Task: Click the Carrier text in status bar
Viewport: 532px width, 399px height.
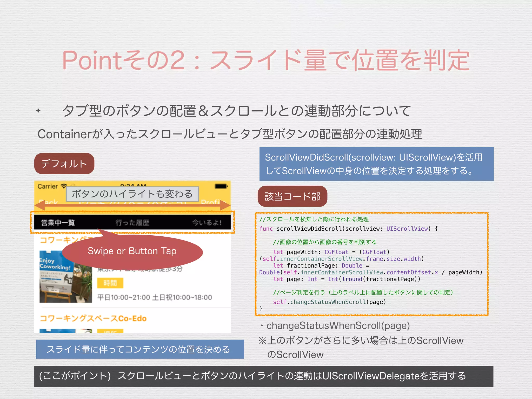Action: coord(48,186)
